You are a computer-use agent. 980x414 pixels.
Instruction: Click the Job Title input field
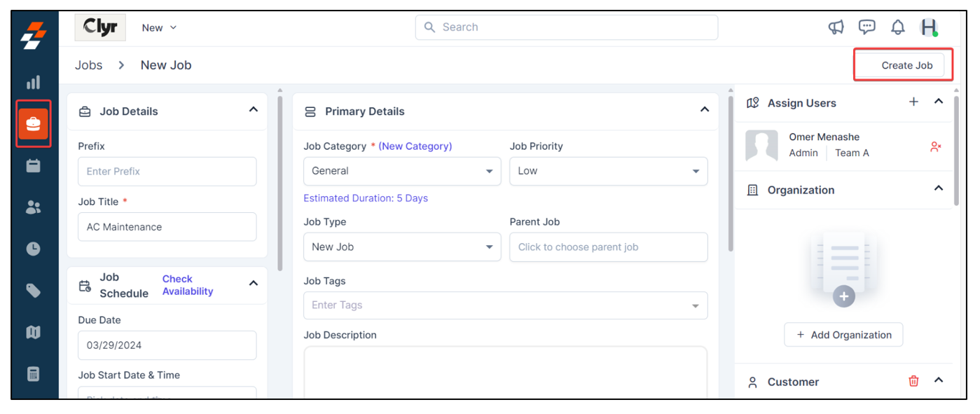pyautogui.click(x=167, y=227)
